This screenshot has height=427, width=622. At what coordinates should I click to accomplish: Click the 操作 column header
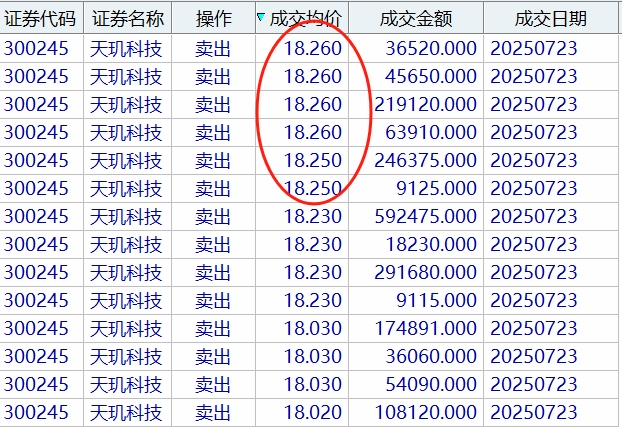(213, 18)
